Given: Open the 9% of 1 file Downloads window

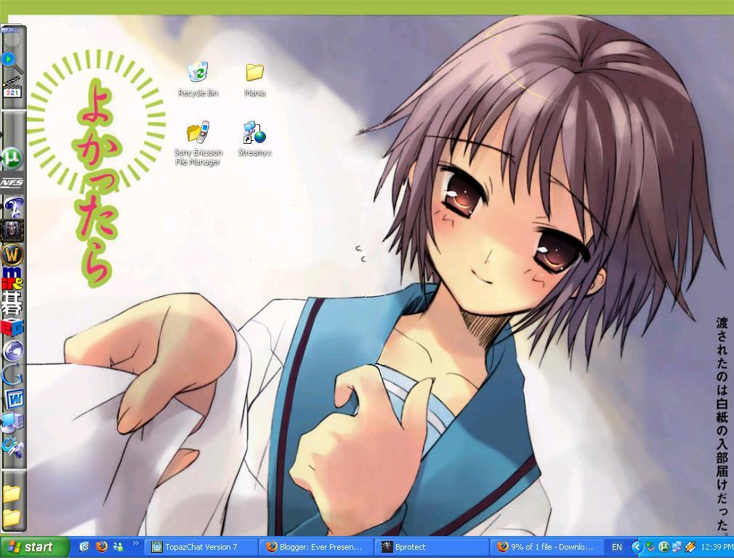Looking at the screenshot, I should tap(547, 547).
